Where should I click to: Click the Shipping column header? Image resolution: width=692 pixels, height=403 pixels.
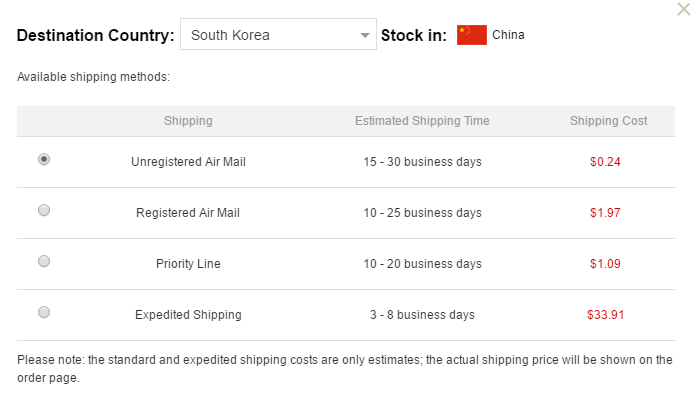(188, 121)
